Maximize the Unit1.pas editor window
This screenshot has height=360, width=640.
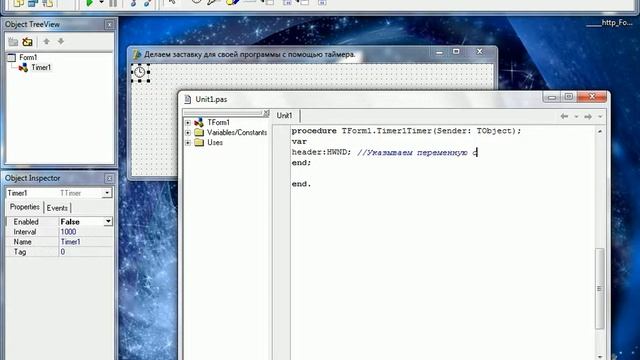(569, 97)
